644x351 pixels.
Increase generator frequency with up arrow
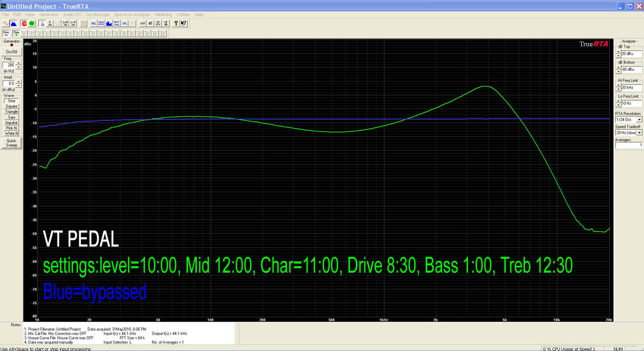pos(19,63)
